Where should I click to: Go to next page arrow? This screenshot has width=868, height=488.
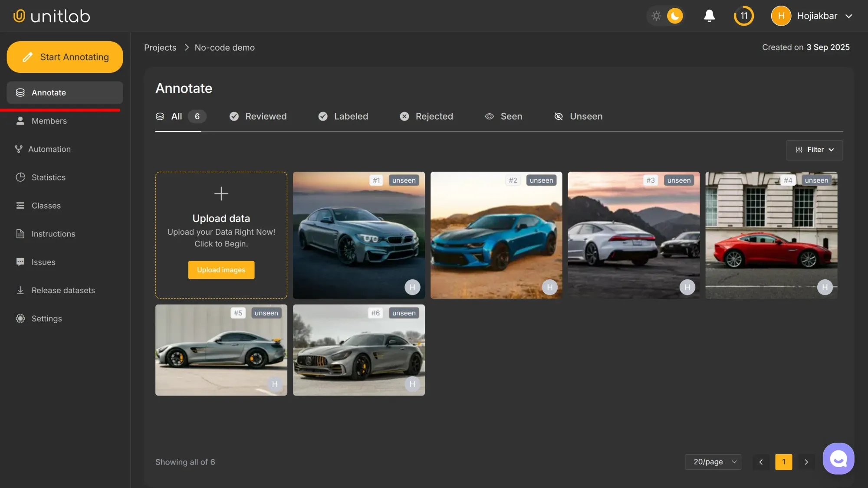(806, 462)
